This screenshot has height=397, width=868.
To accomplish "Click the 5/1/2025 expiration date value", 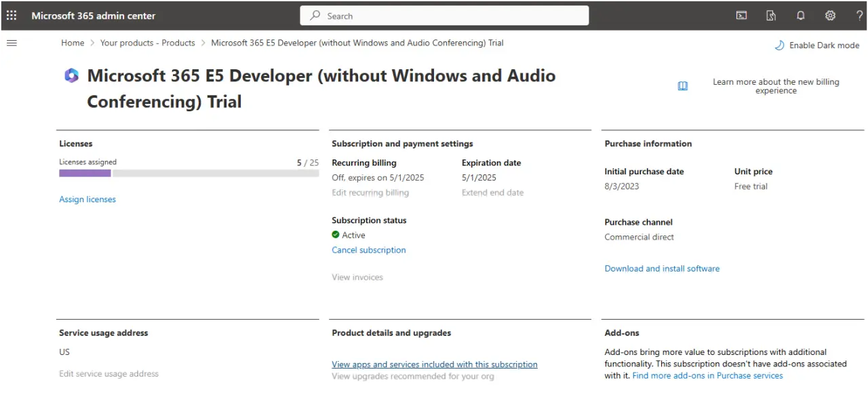I will (x=479, y=178).
